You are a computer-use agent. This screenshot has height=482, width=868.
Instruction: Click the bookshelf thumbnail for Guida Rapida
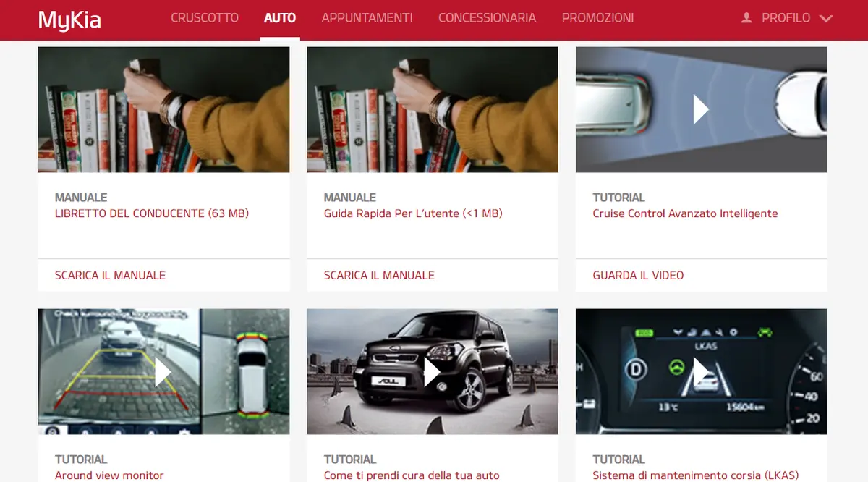433,109
